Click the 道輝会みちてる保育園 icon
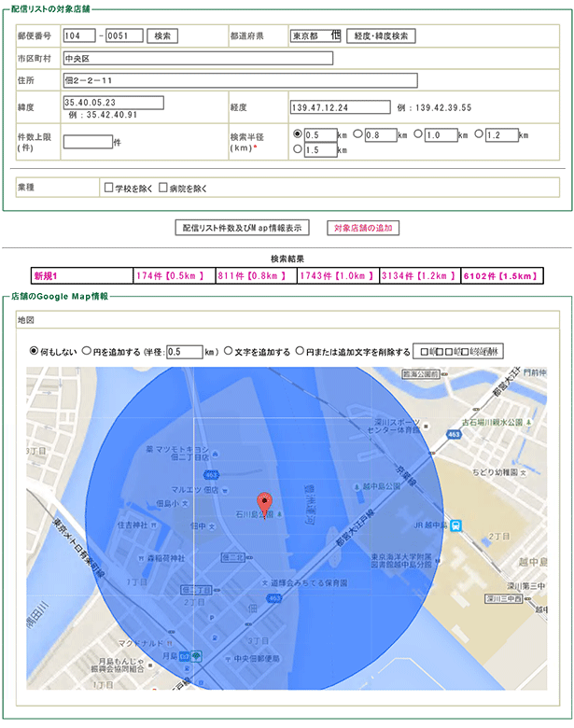Screen dimensions: 574x728 (x=264, y=583)
